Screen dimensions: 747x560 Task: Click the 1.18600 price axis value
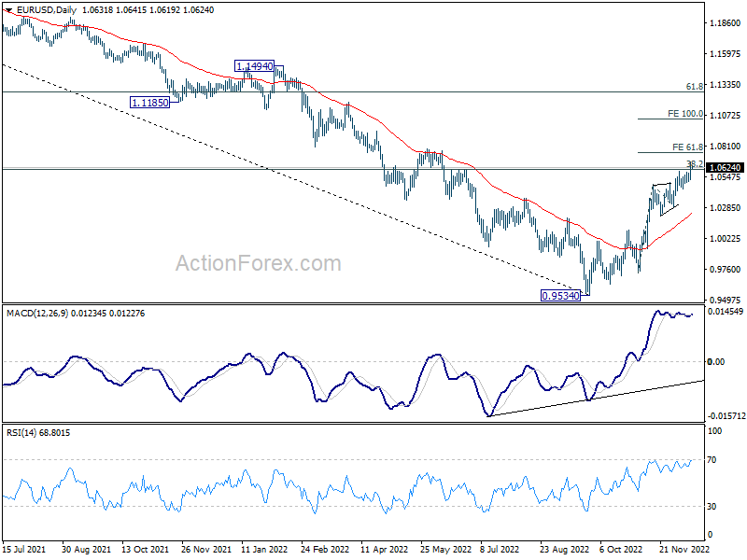[x=726, y=22]
